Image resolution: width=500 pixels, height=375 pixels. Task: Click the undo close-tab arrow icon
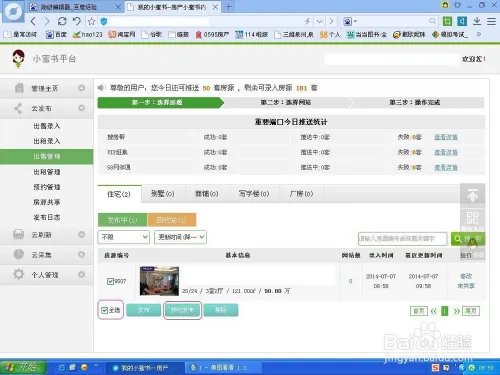77,21
